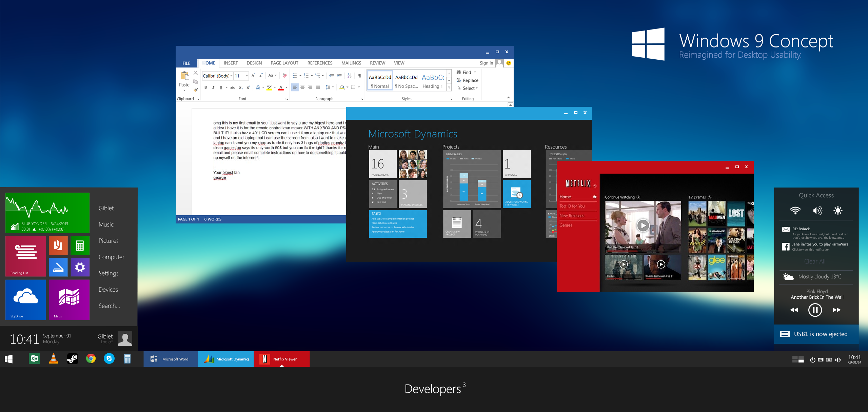The width and height of the screenshot is (868, 412).
Task: Open Top 10 for You in Netflix
Action: point(572,206)
